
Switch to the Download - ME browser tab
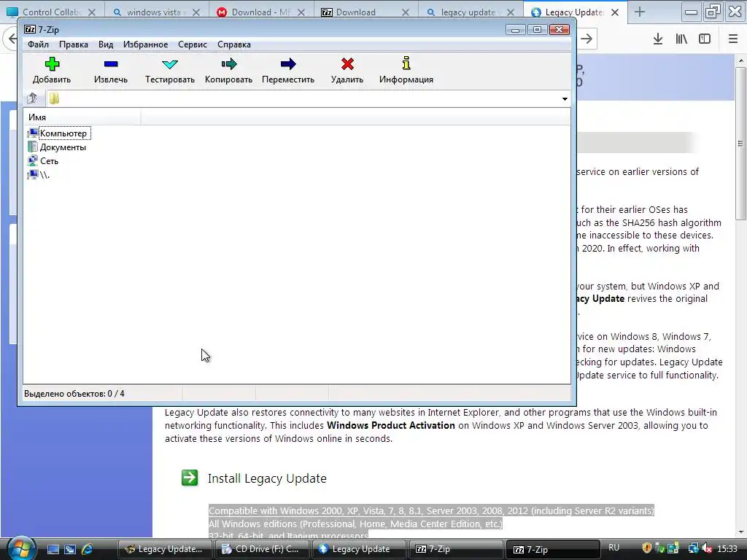click(261, 12)
